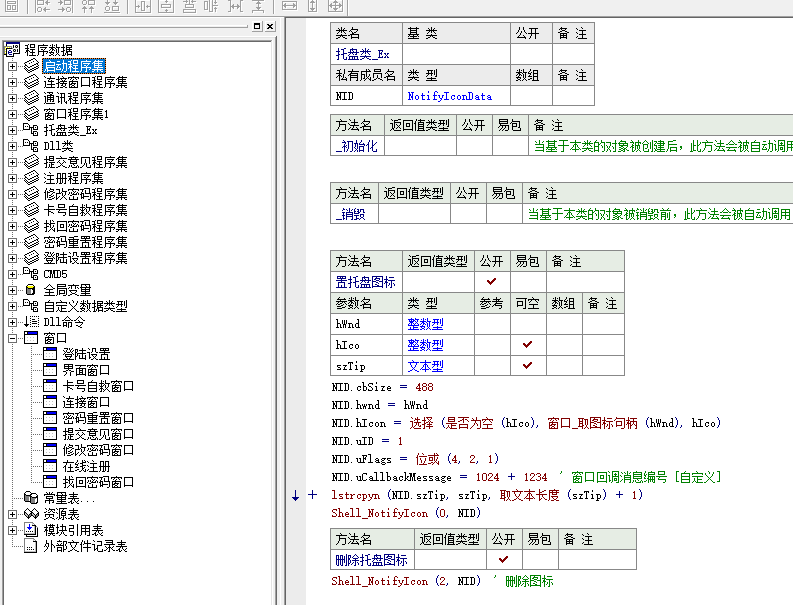
Task: Click the 常量表 icon
Action: pyautogui.click(x=31, y=498)
